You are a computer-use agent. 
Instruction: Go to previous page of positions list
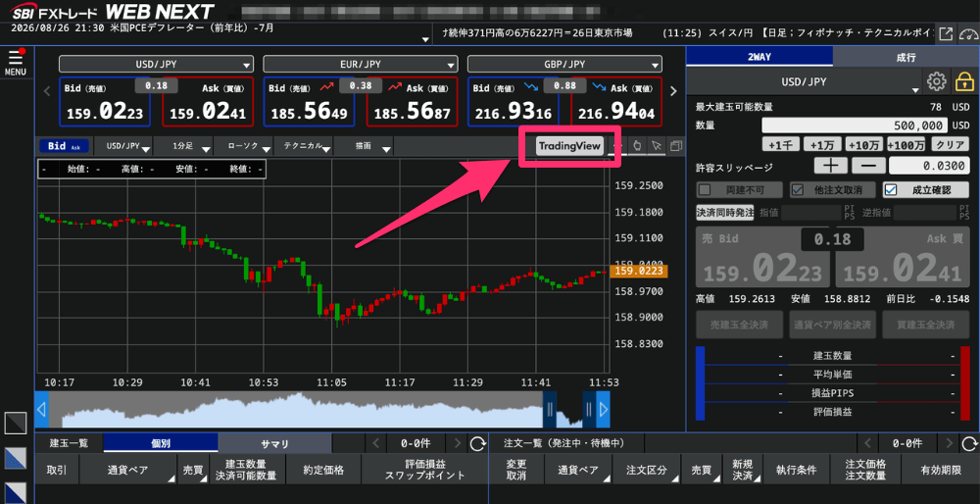375,444
